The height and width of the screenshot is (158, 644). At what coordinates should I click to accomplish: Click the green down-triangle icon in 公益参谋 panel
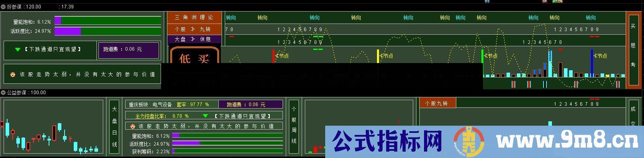[x=205, y=116]
